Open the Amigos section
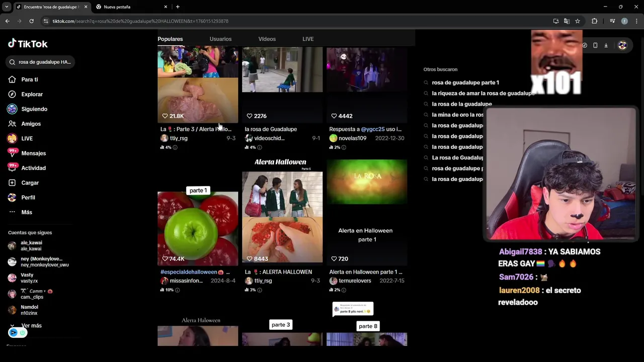The height and width of the screenshot is (362, 644). coord(25,124)
